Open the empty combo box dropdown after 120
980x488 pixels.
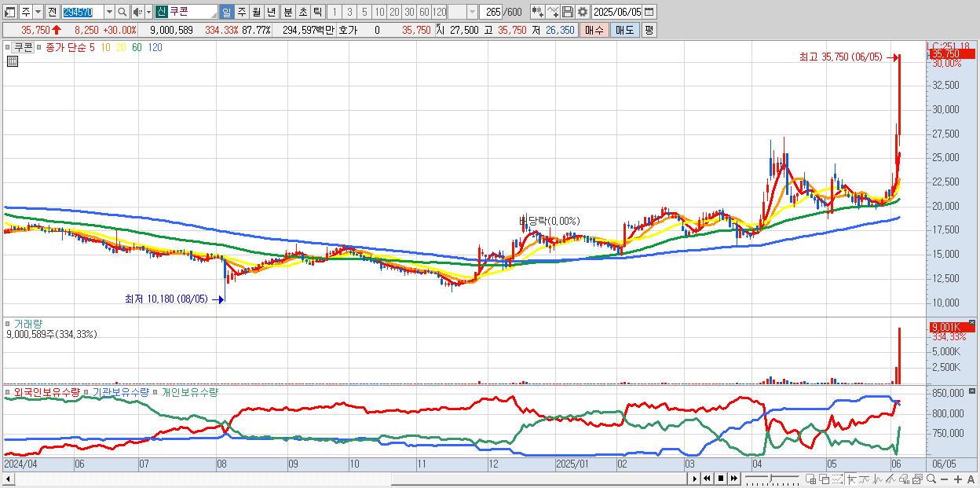click(472, 12)
